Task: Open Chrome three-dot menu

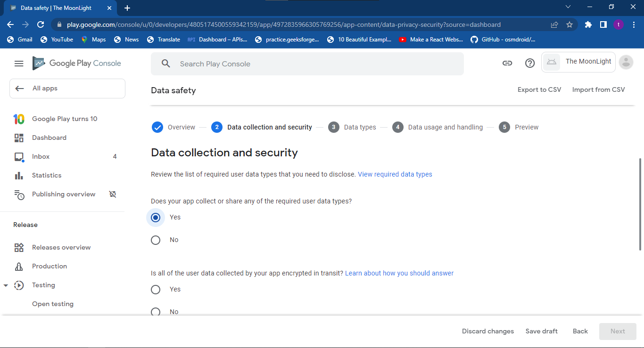Action: click(633, 24)
